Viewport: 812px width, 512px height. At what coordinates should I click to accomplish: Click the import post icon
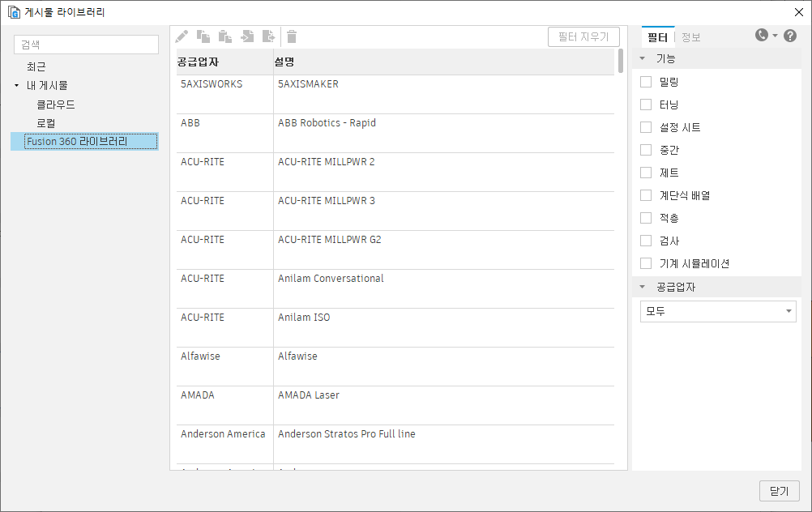pos(247,36)
